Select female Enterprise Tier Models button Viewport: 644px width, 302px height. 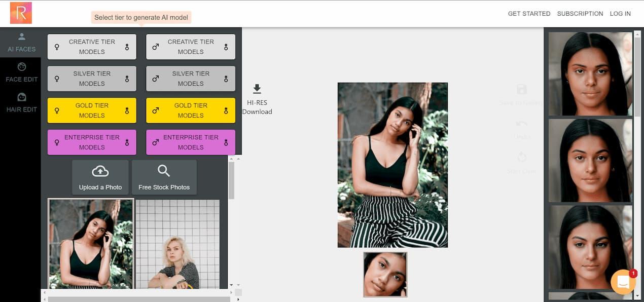[x=92, y=142]
